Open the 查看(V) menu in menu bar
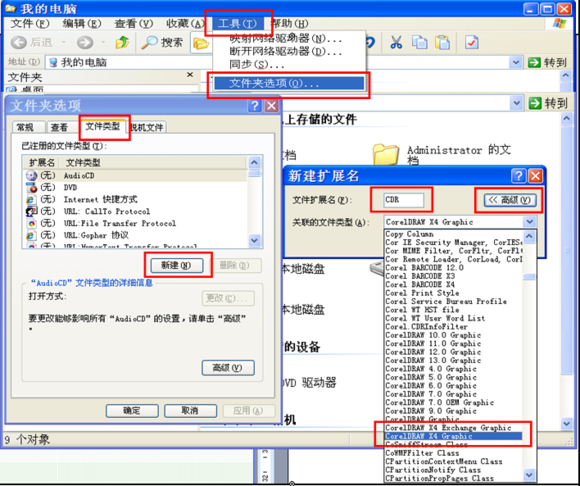This screenshot has height=486, width=580. 134,24
